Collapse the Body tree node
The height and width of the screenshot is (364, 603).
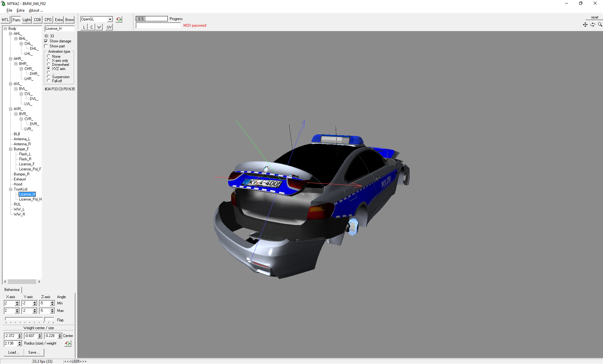point(5,29)
